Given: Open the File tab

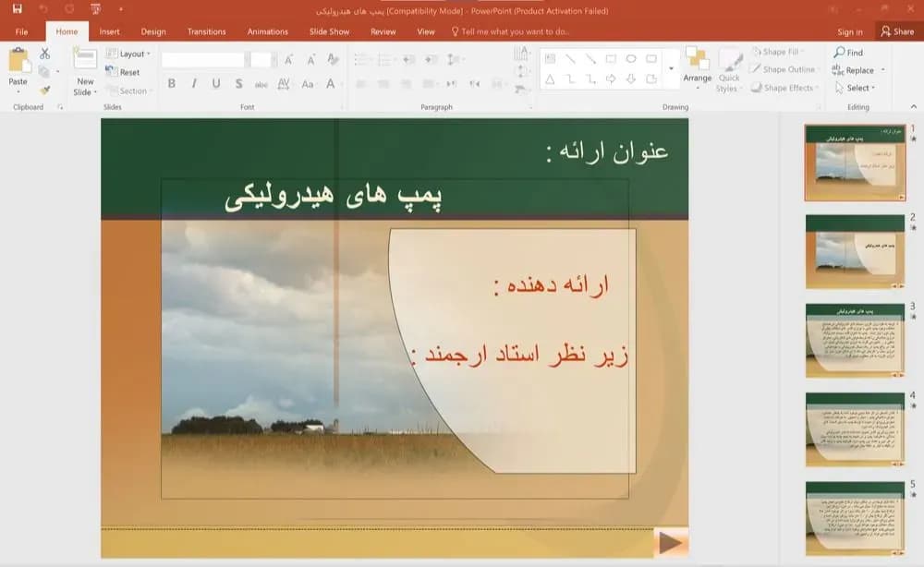Looking at the screenshot, I should [22, 31].
